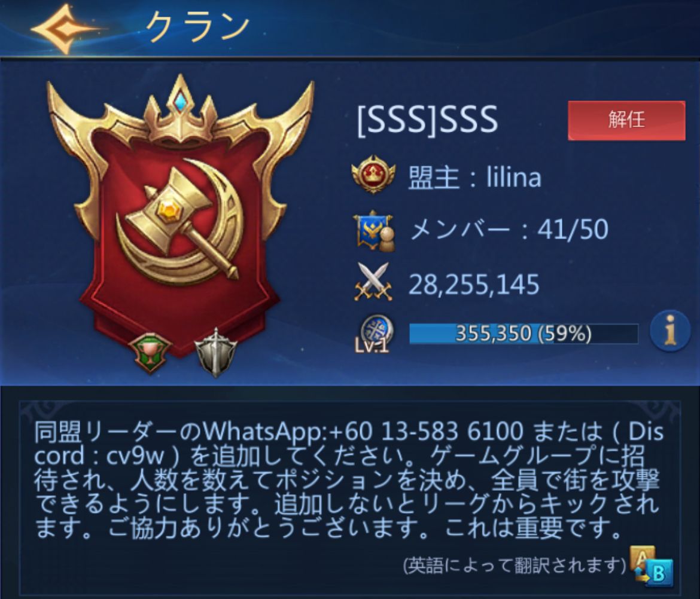
Task: Tap the leader name lilina
Action: click(514, 176)
